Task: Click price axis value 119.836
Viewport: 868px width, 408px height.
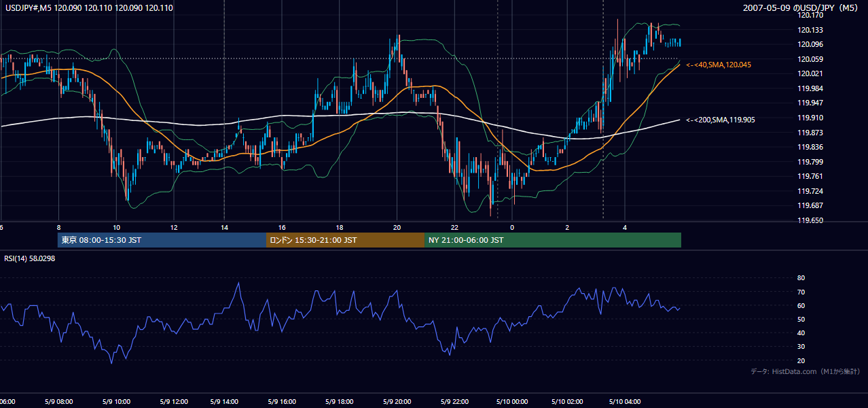Action: pyautogui.click(x=810, y=147)
